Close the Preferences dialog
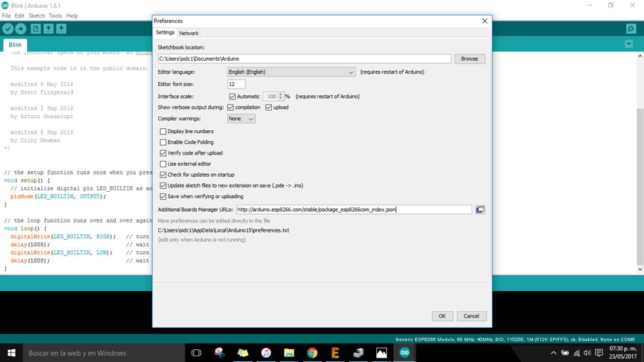 pos(484,21)
